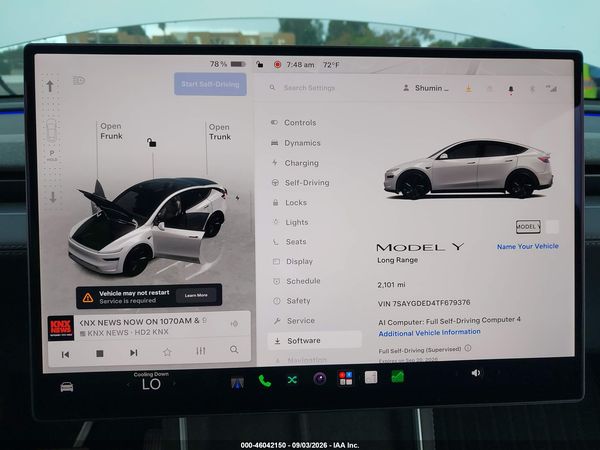Tap the headlights indicator icon
Viewport: 600px width, 450px height.
(78, 80)
